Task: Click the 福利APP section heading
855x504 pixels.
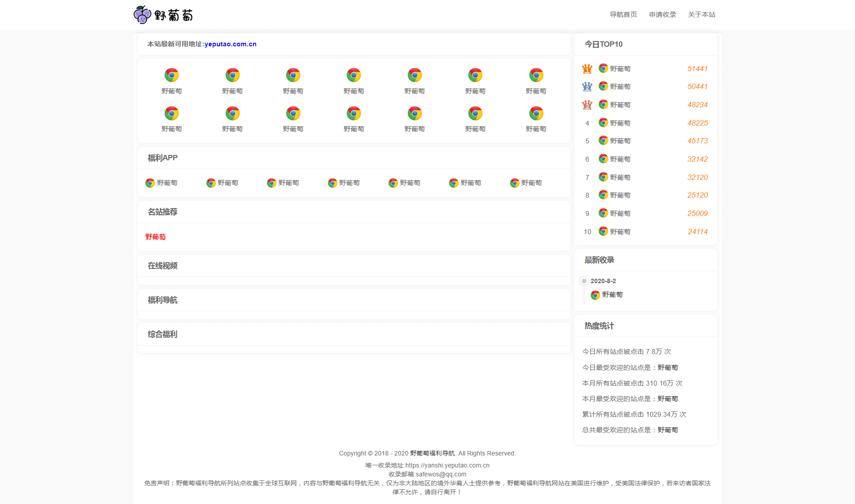Action: (x=163, y=158)
